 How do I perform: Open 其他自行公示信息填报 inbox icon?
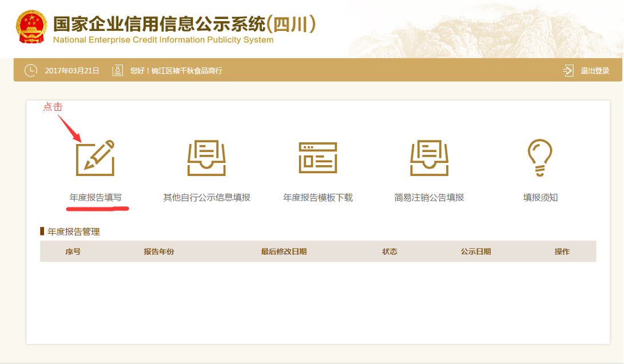pyautogui.click(x=207, y=158)
